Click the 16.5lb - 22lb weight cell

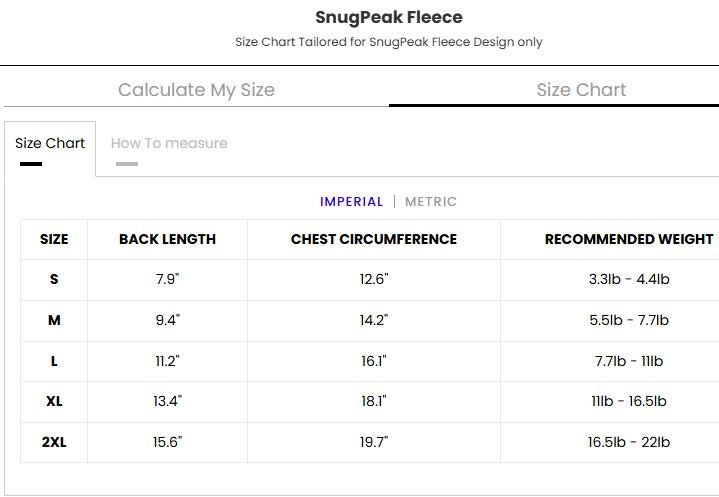pos(628,442)
